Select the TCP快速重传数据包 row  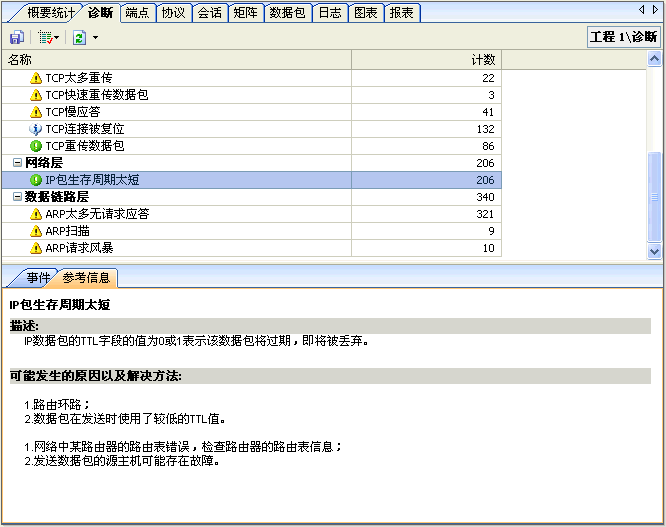pos(251,95)
